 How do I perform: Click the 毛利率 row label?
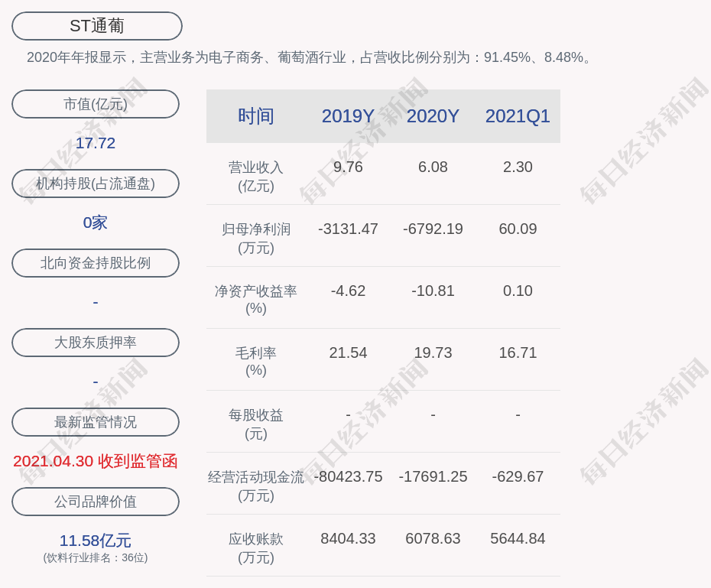256,362
